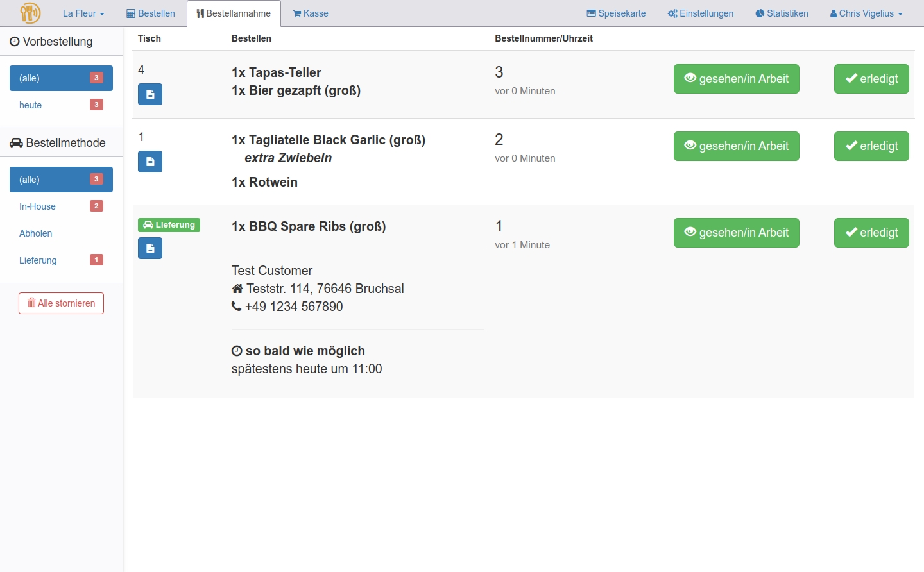Open the Speisekarte menu page
This screenshot has height=572, width=924.
616,13
